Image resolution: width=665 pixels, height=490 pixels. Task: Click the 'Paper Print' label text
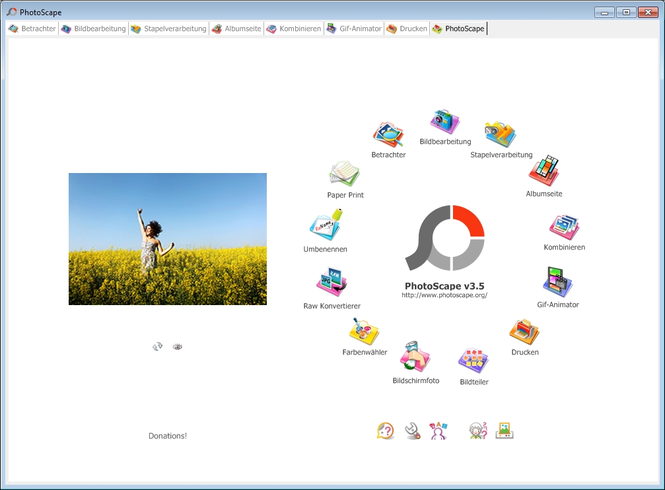345,195
